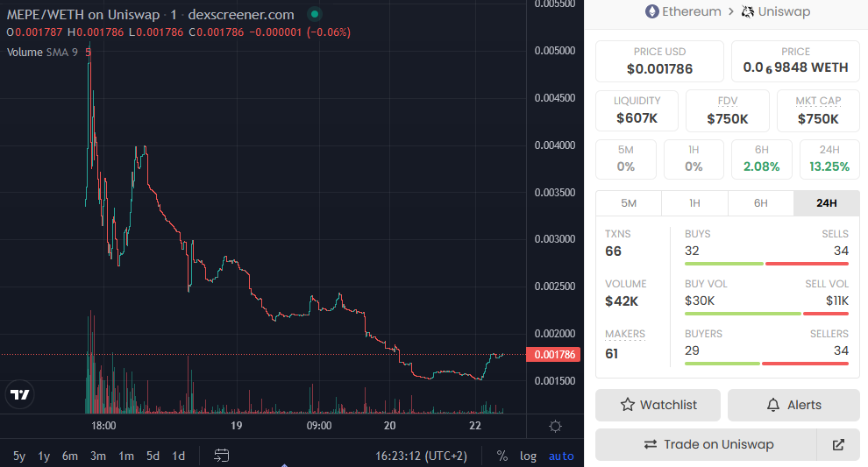Screen dimensions: 868x467
Task: Open Alerts for this pair
Action: coord(793,405)
